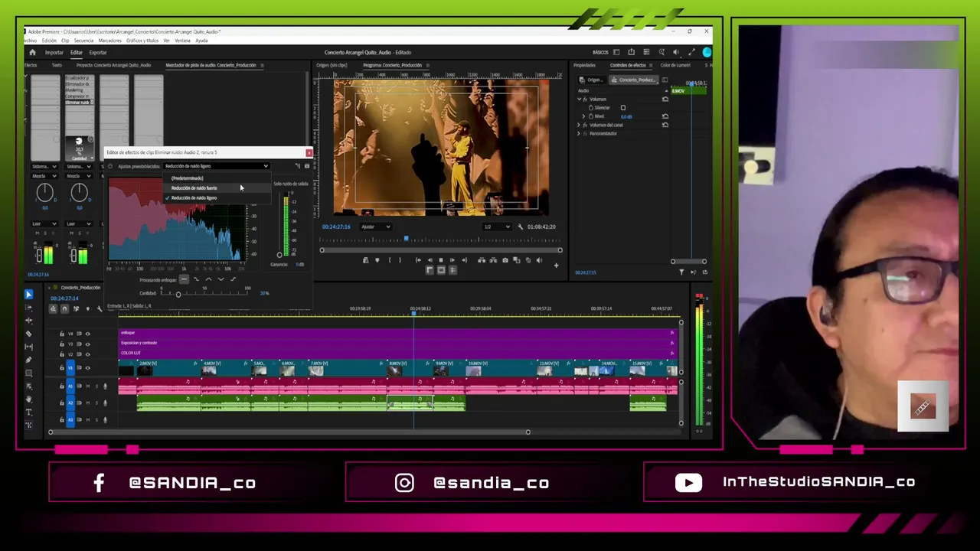The width and height of the screenshot is (980, 551).
Task: Toggle the Silenciar checkbox
Action: coord(622,108)
